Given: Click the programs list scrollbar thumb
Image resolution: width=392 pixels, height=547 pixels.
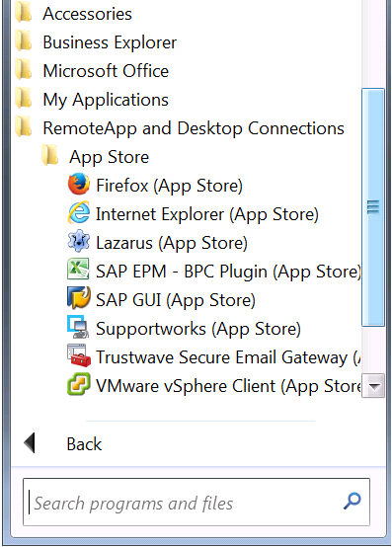Looking at the screenshot, I should pyautogui.click(x=373, y=207).
